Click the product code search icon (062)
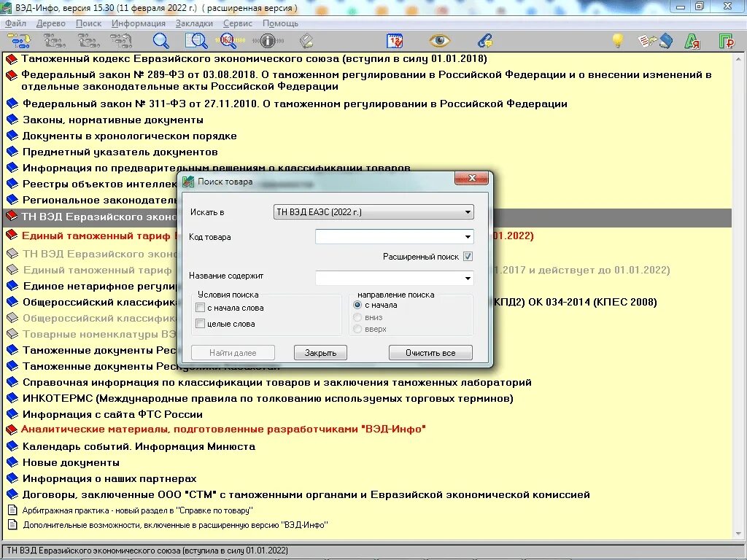The width and height of the screenshot is (747, 560). [x=230, y=41]
